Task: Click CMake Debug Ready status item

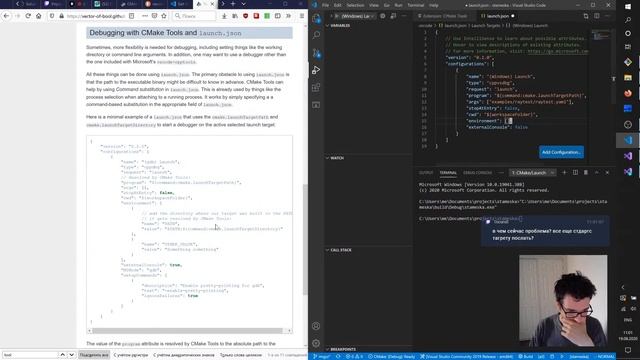Action: pyautogui.click(x=391, y=356)
